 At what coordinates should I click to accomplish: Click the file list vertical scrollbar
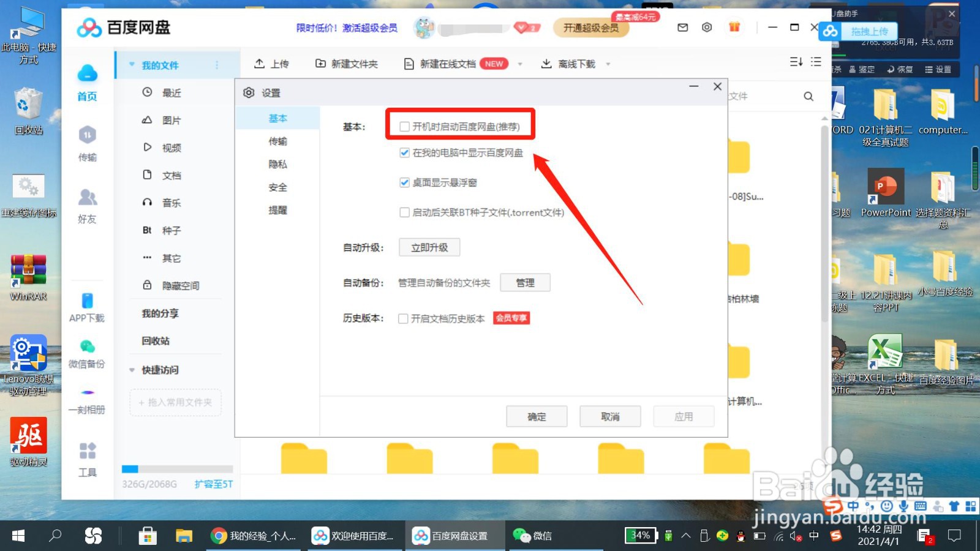[825, 223]
